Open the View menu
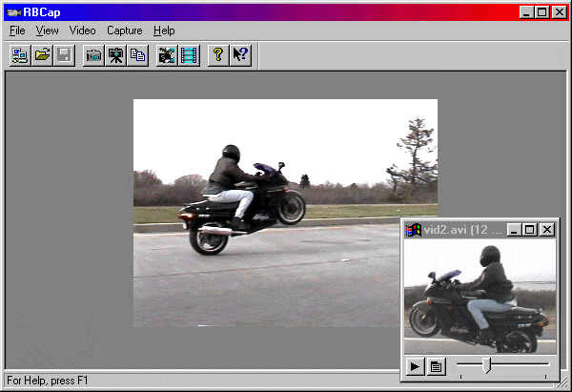This screenshot has height=392, width=572. click(47, 31)
